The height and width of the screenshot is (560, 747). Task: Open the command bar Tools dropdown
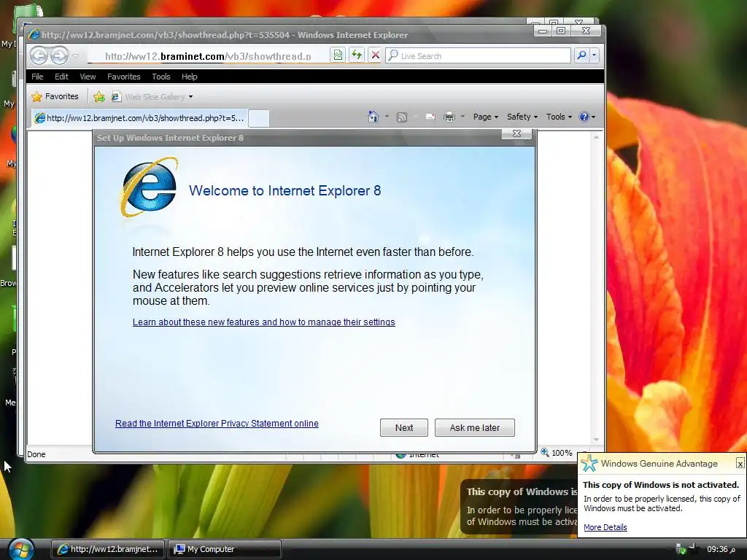tap(559, 117)
